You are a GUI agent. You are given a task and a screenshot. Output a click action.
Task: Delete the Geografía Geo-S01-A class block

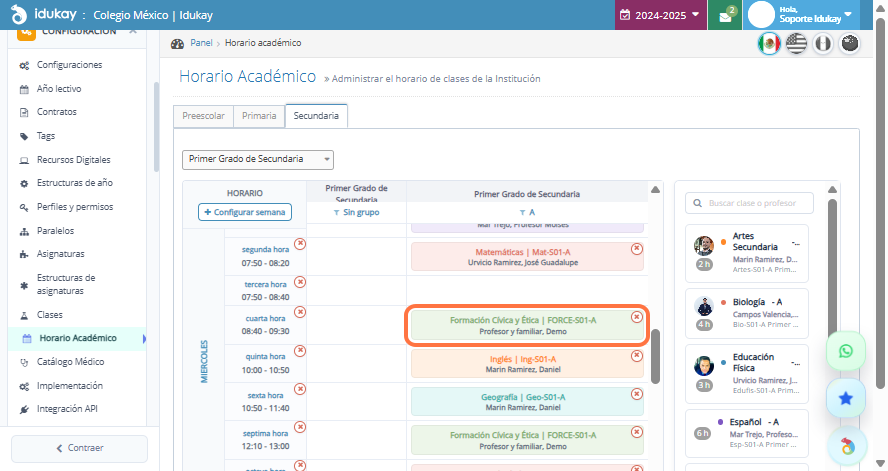[637, 394]
